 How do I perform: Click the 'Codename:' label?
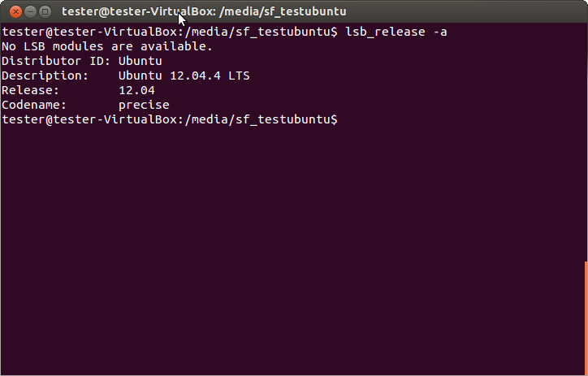(x=35, y=105)
